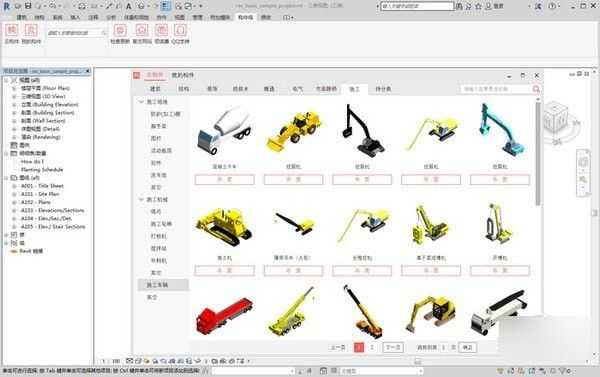Click the search magnifier in component library
The height and width of the screenshot is (377, 600).
coord(536,89)
